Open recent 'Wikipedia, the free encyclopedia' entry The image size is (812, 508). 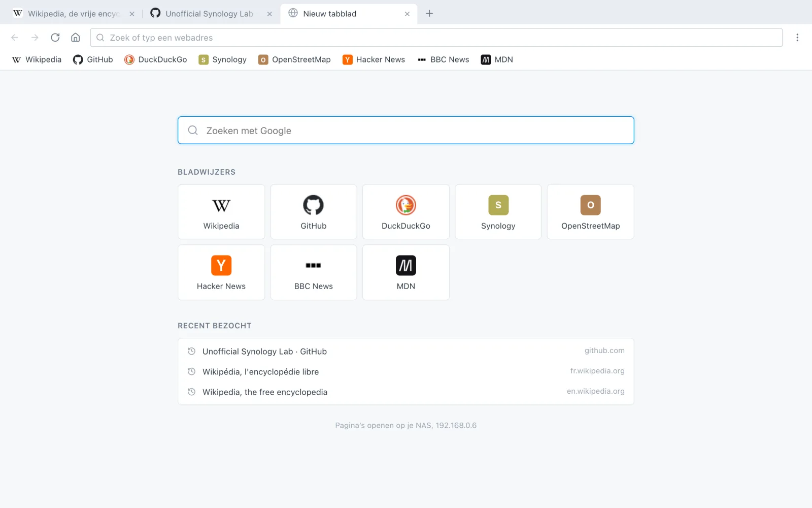coord(406,392)
